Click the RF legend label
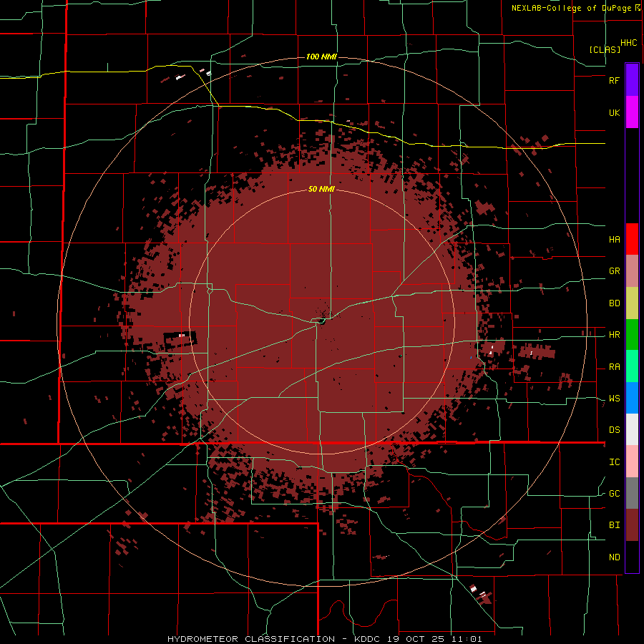 point(614,80)
